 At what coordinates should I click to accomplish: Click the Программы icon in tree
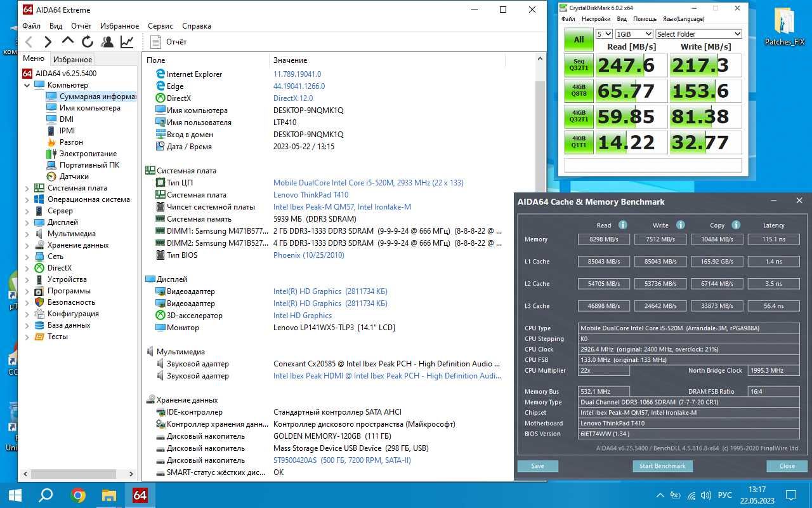click(39, 291)
